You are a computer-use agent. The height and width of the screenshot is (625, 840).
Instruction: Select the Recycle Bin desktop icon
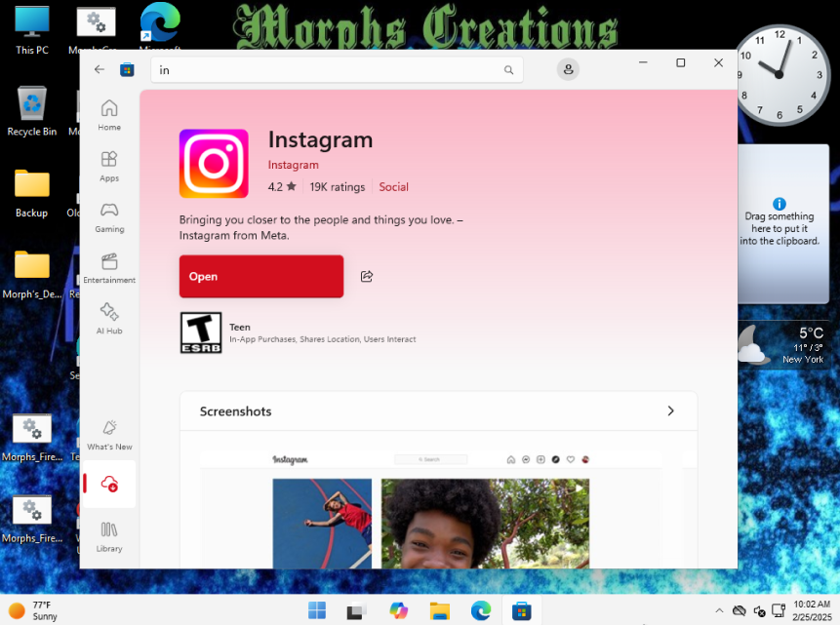pyautogui.click(x=32, y=111)
